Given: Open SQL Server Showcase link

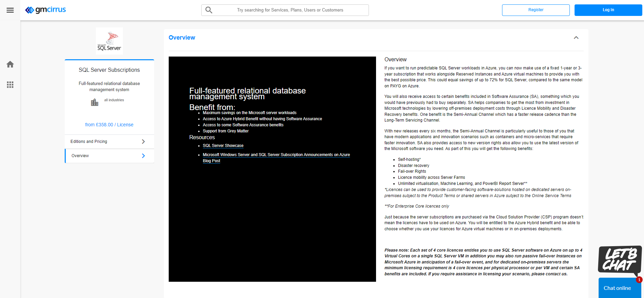Looking at the screenshot, I should point(223,146).
